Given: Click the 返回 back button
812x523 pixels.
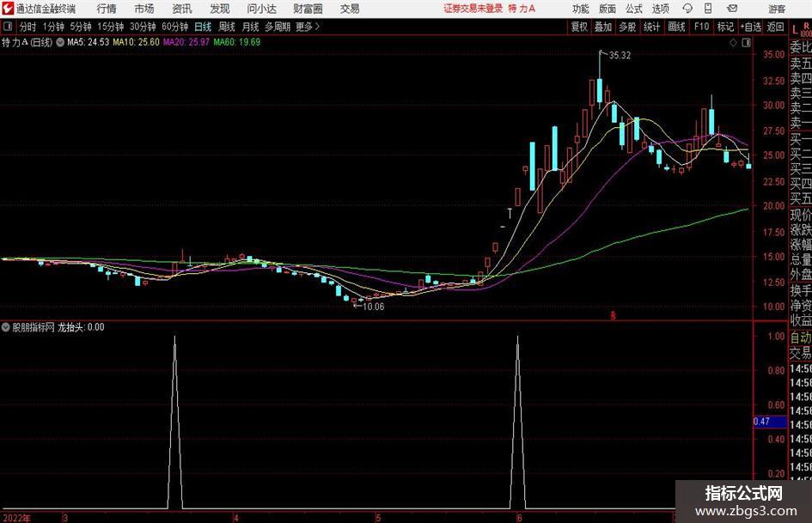Looking at the screenshot, I should (775, 27).
